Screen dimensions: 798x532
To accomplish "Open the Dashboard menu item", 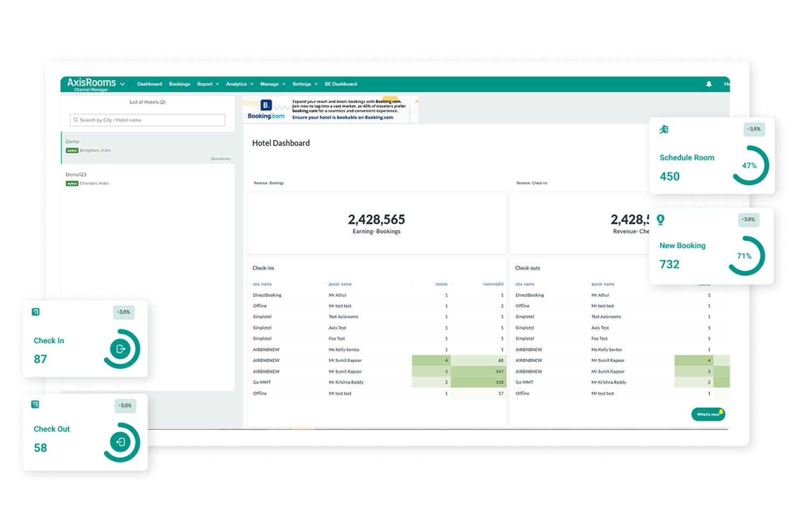I will pos(149,84).
